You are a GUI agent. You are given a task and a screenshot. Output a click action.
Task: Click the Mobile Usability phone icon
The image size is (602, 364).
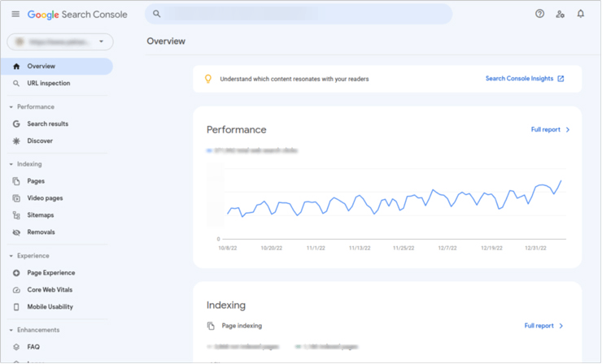pos(16,307)
